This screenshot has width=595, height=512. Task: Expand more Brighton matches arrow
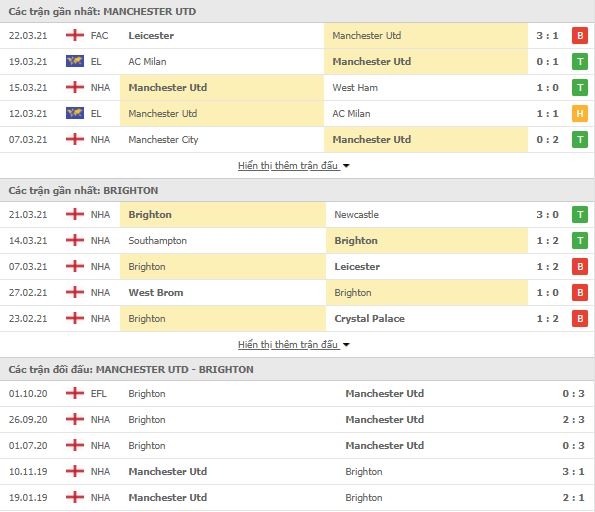tap(346, 345)
